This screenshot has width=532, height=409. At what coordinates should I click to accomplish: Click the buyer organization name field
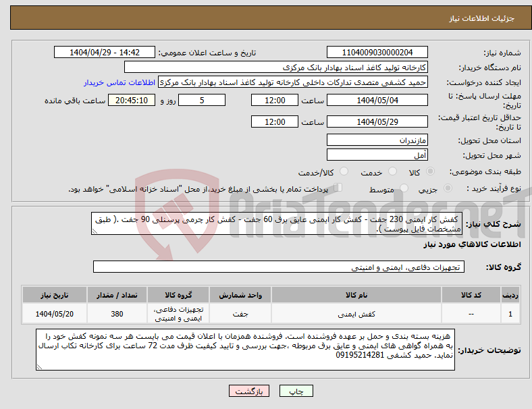pos(276,67)
